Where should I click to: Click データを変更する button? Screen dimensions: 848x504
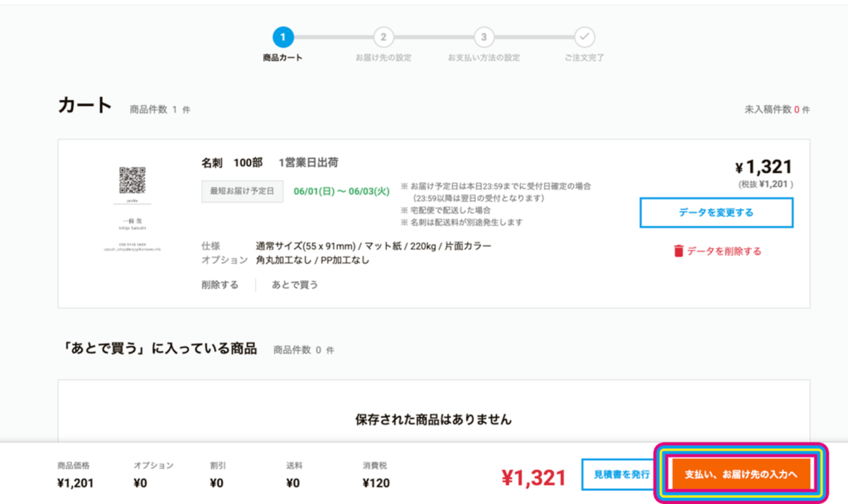(716, 213)
